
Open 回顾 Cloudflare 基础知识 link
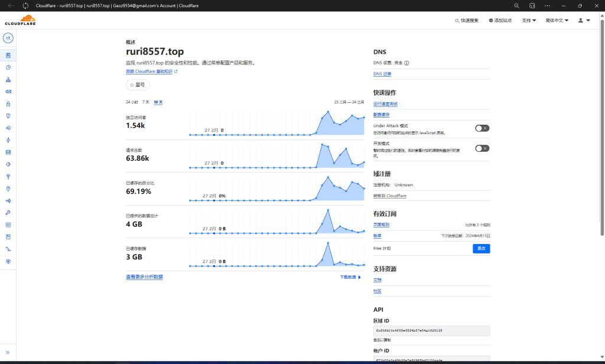pyautogui.click(x=152, y=71)
